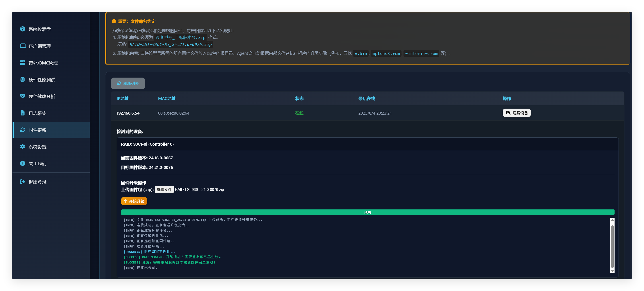Click the gear icon for 系统设置
Image resolution: width=644 pixels, height=291 pixels.
23,146
